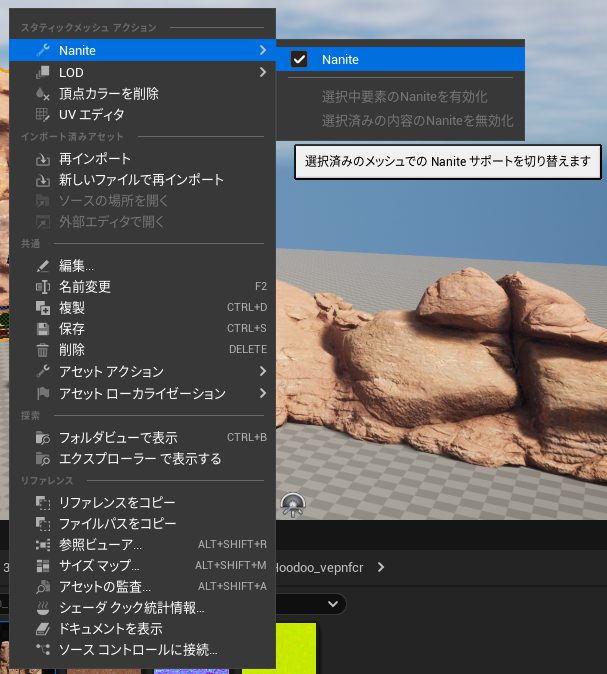Image resolution: width=607 pixels, height=674 pixels.
Task: Click the 削除 trash can icon
Action: pyautogui.click(x=42, y=350)
